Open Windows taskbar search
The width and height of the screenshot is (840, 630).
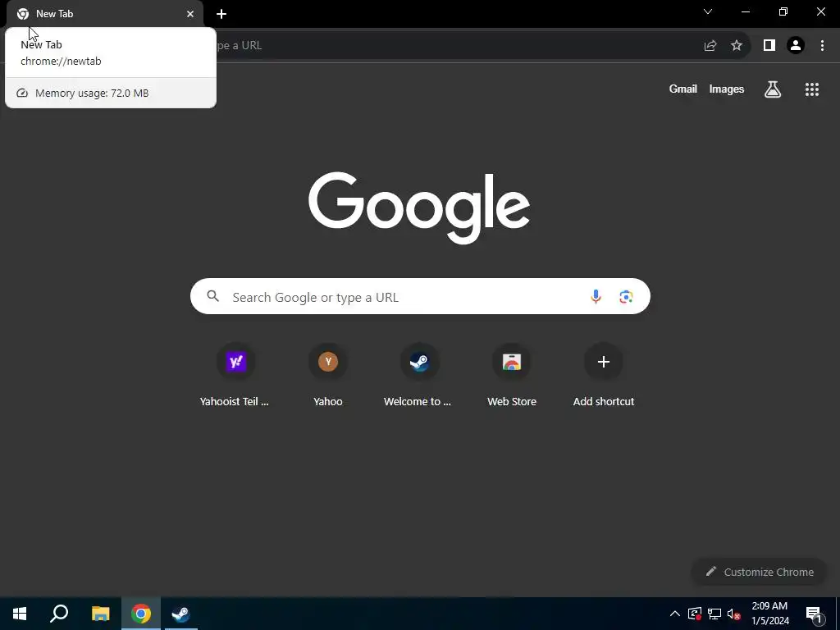coord(59,614)
